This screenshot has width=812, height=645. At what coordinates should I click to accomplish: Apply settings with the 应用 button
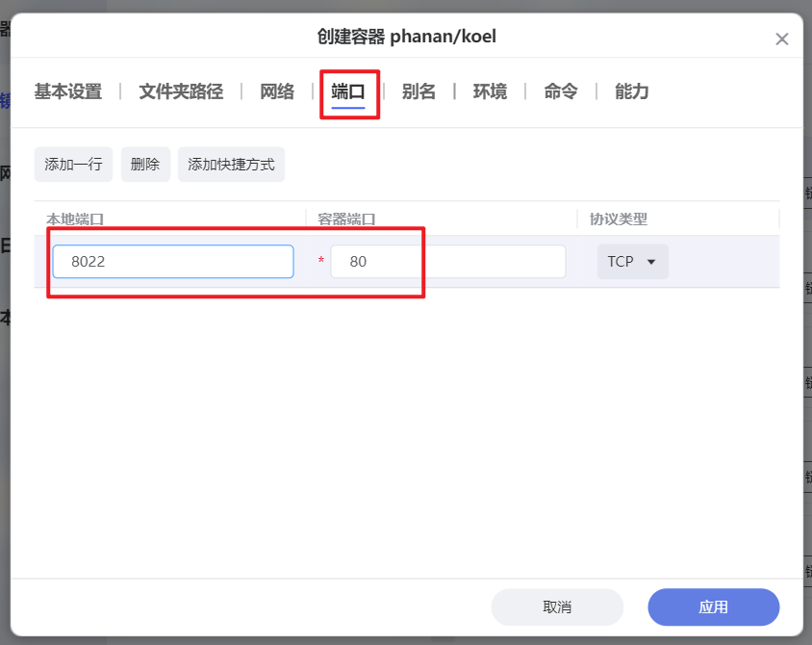point(713,606)
